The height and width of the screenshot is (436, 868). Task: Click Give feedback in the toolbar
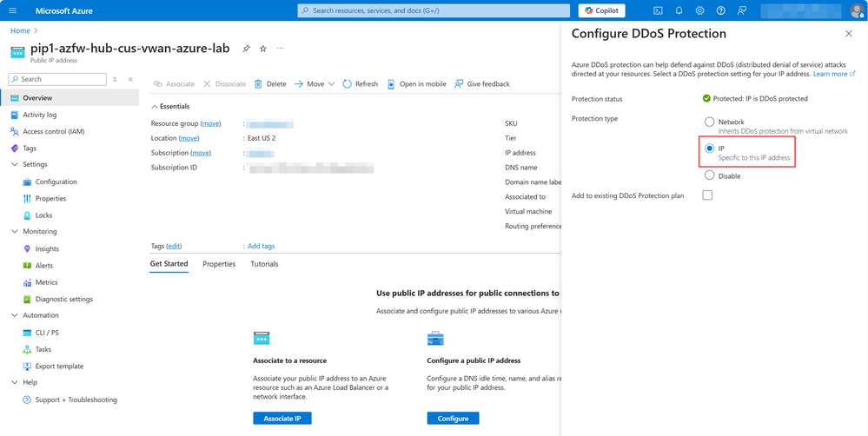click(482, 84)
